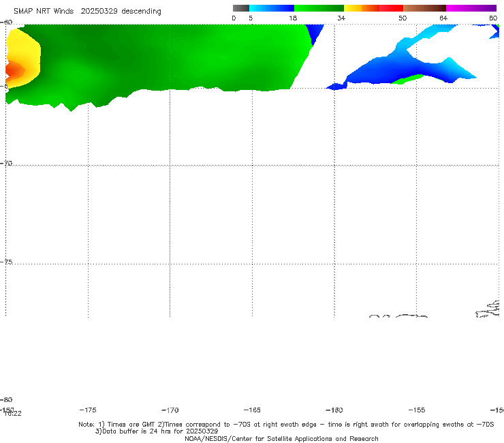504x443 pixels.
Task: Click the note line starting 'Note: 1) Times are GMT'
Action: click(x=286, y=425)
